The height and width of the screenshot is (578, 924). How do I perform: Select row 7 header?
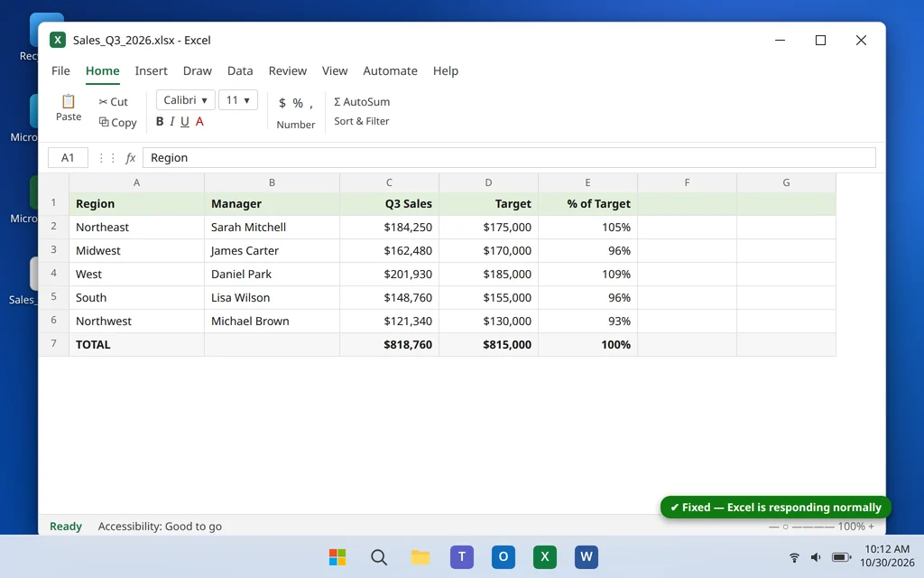(x=53, y=344)
